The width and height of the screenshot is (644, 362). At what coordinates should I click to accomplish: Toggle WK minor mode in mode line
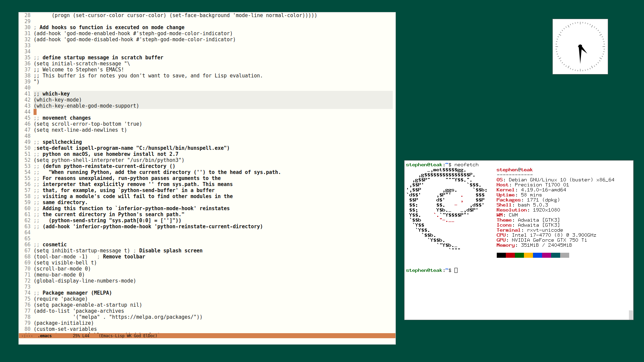coord(129,336)
